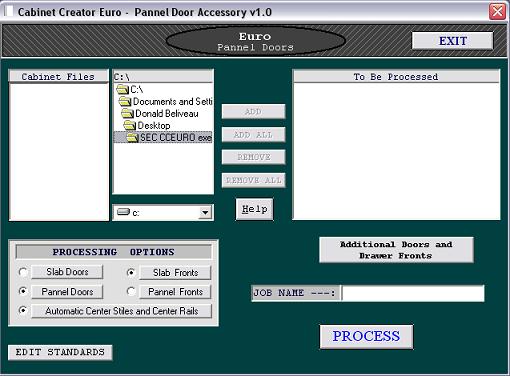Select the Slab Fronts radio button

point(131,272)
